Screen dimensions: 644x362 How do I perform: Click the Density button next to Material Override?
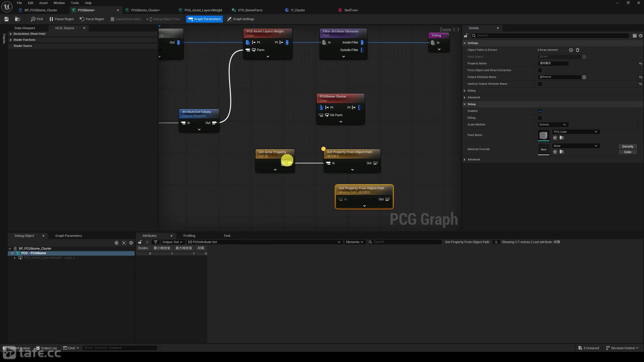click(627, 146)
